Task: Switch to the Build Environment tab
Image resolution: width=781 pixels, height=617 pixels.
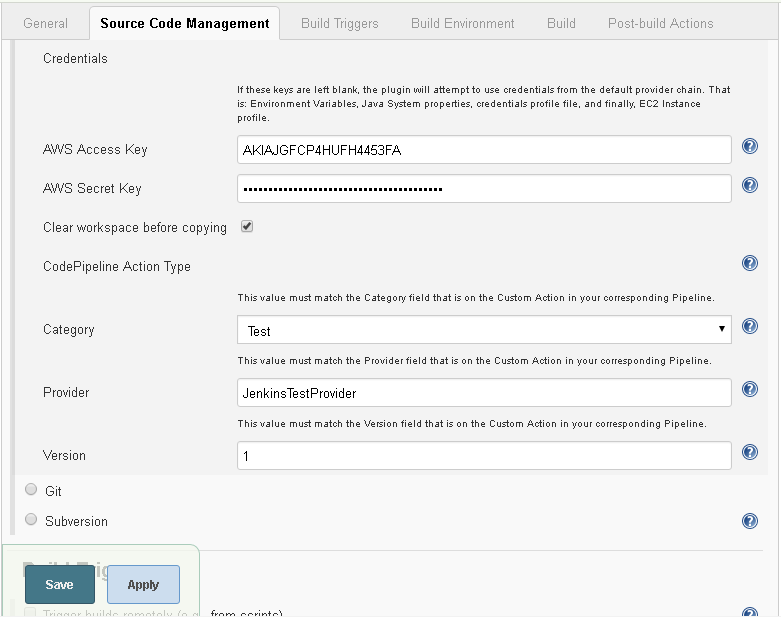Action: click(462, 23)
